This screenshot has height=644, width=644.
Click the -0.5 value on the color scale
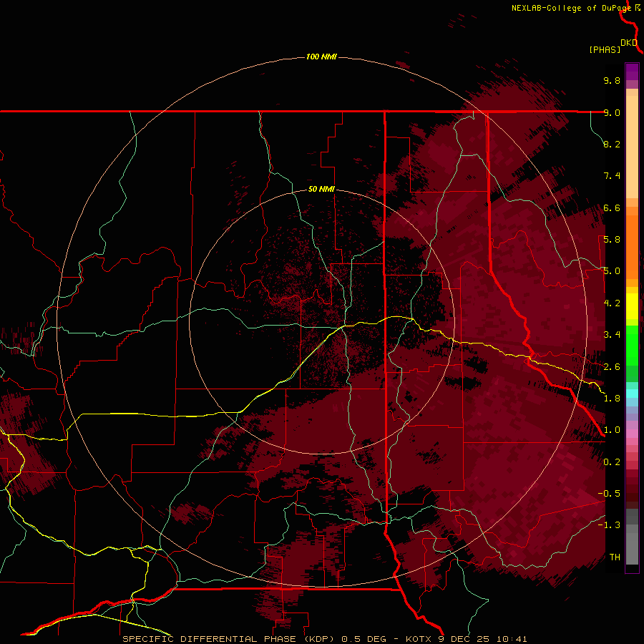609,494
